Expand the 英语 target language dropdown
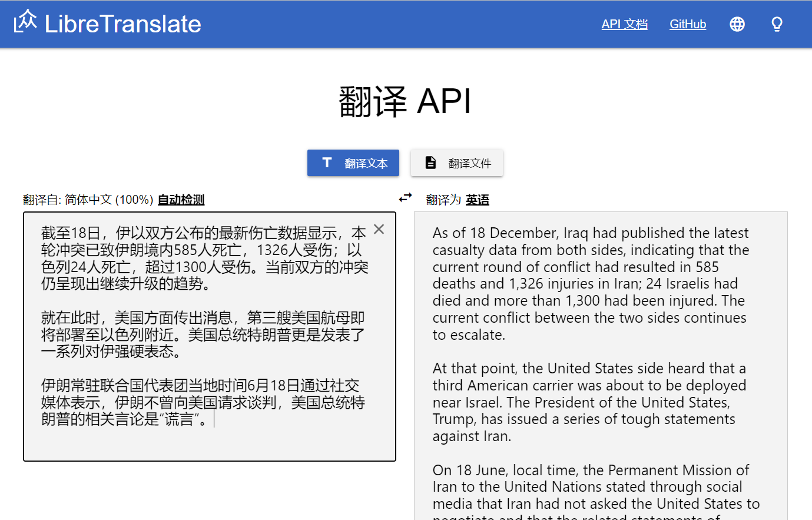812x520 pixels. pyautogui.click(x=477, y=200)
